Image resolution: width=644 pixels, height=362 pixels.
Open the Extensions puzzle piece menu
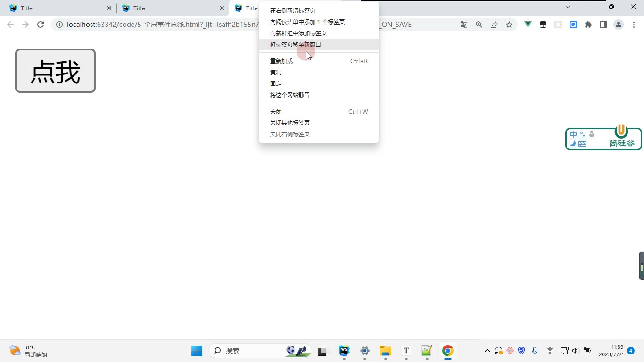(588, 25)
